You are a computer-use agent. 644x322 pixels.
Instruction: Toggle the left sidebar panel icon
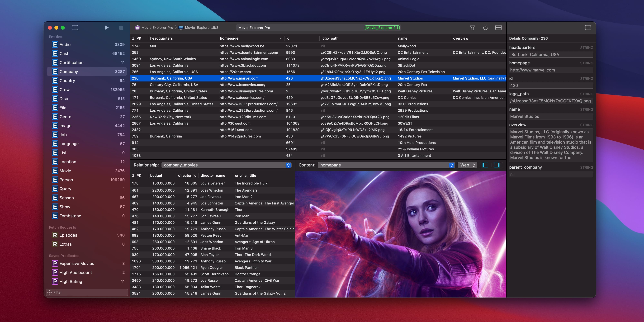coord(75,28)
